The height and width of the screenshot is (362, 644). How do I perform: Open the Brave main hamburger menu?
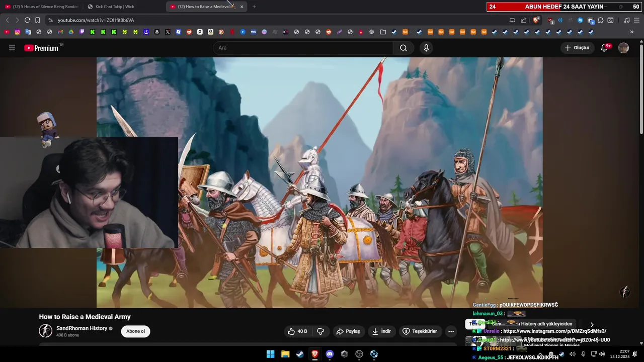tap(636, 20)
